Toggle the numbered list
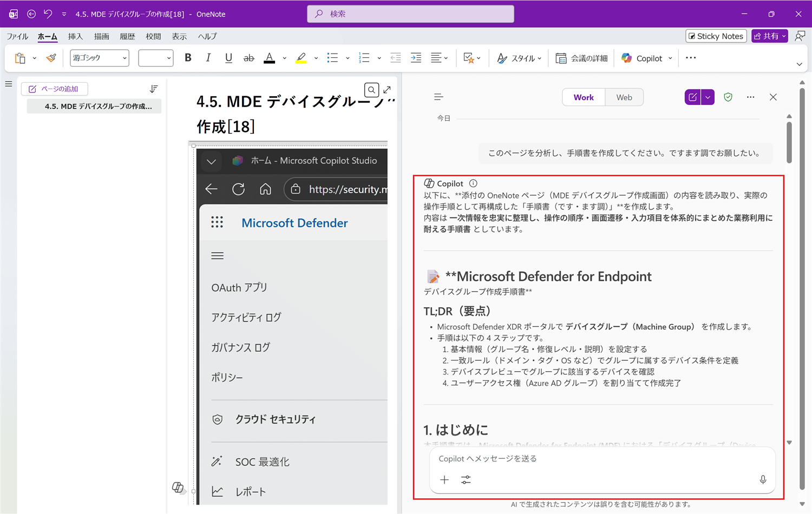812x514 pixels. [x=364, y=58]
